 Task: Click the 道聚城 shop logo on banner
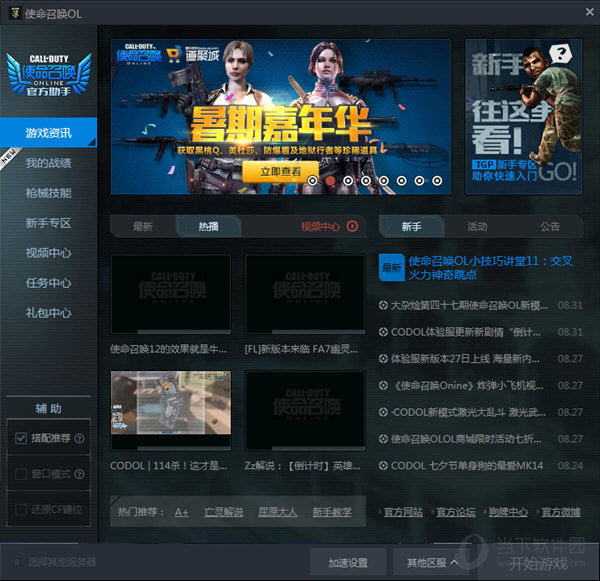pyautogui.click(x=193, y=55)
